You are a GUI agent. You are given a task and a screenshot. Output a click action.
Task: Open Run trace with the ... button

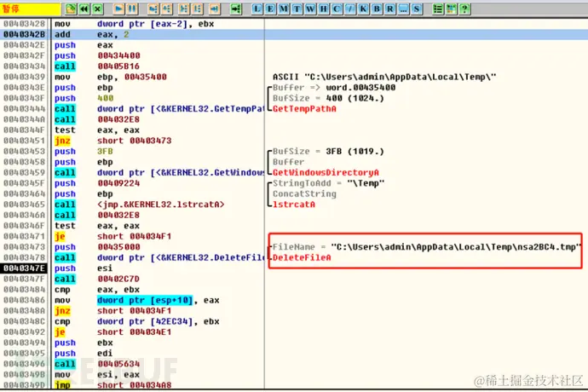click(403, 9)
